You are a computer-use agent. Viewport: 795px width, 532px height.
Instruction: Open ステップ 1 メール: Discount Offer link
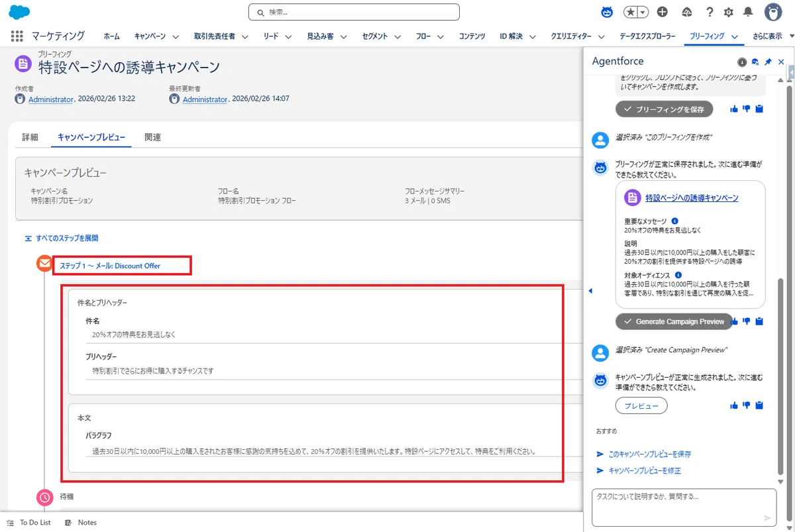pyautogui.click(x=110, y=266)
